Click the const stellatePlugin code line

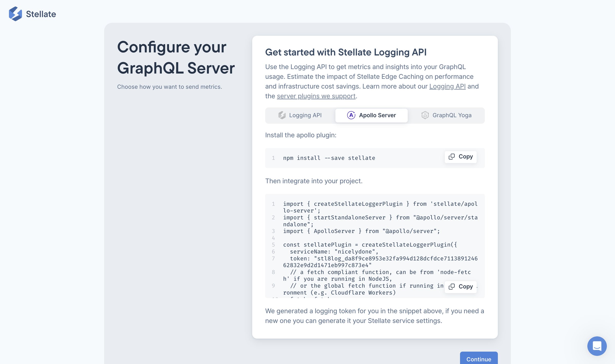370,245
